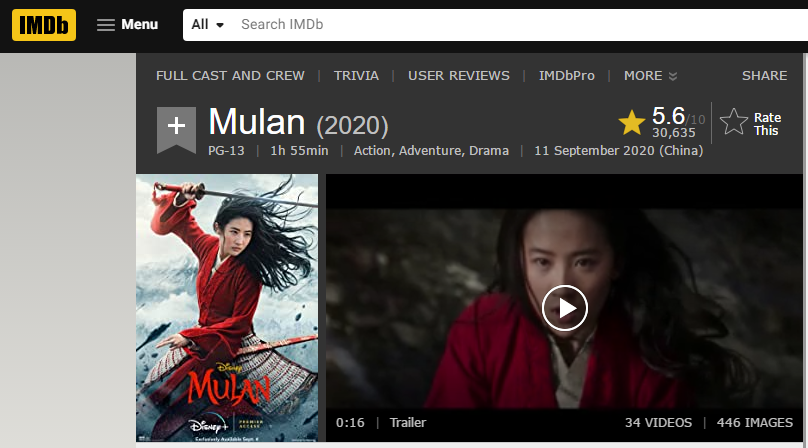The height and width of the screenshot is (448, 808).
Task: Click the empty Rate This star
Action: click(734, 122)
